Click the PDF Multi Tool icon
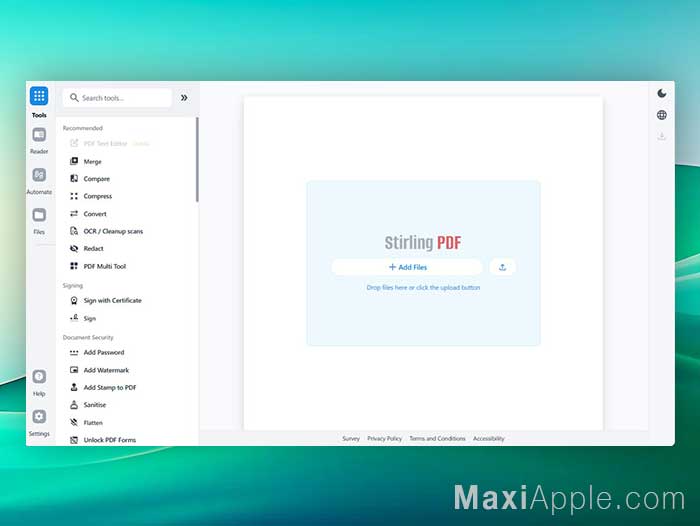Image resolution: width=700 pixels, height=526 pixels. 74,266
